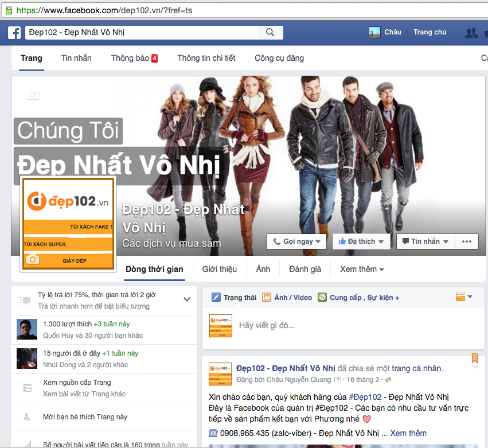Click the Châu profile name link
Viewport: 488px width, 448px height.
(x=392, y=32)
